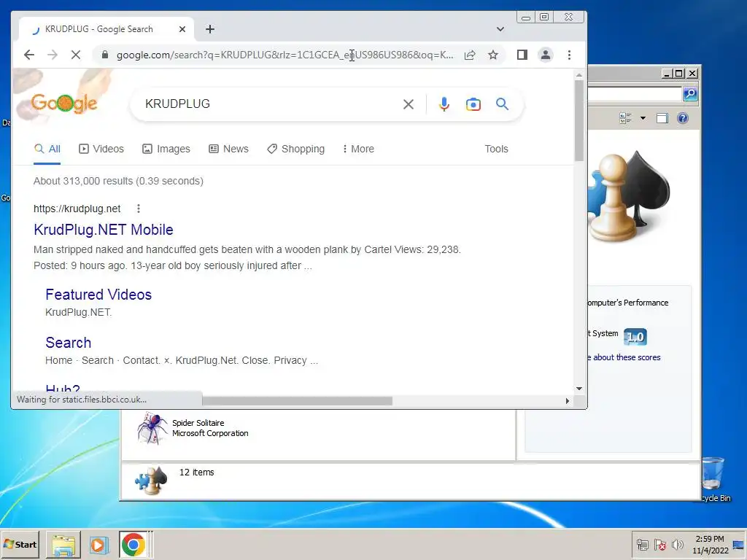The height and width of the screenshot is (560, 747).
Task: Open the volume speaker tray icon
Action: coord(677,545)
